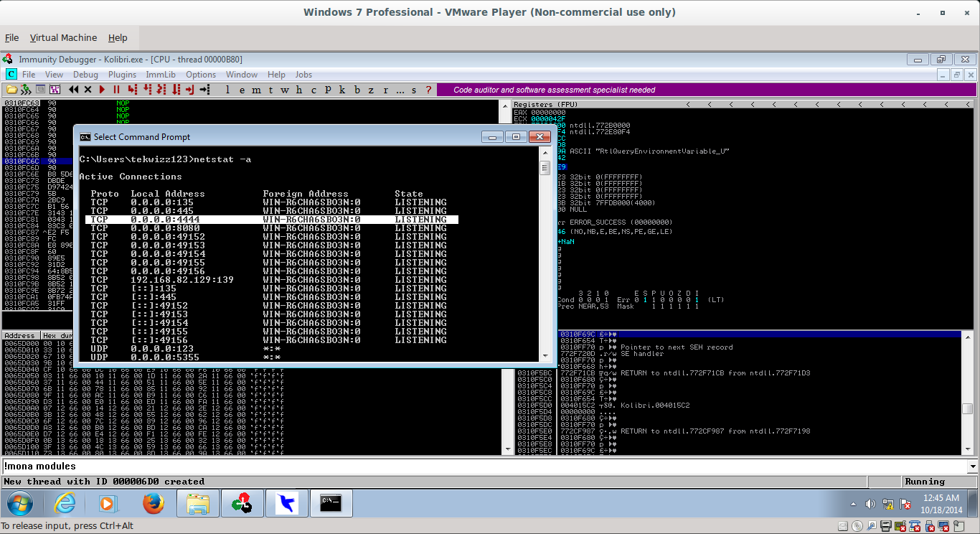Click the Step into toolbar icon
This screenshot has width=980, height=534.
click(133, 90)
